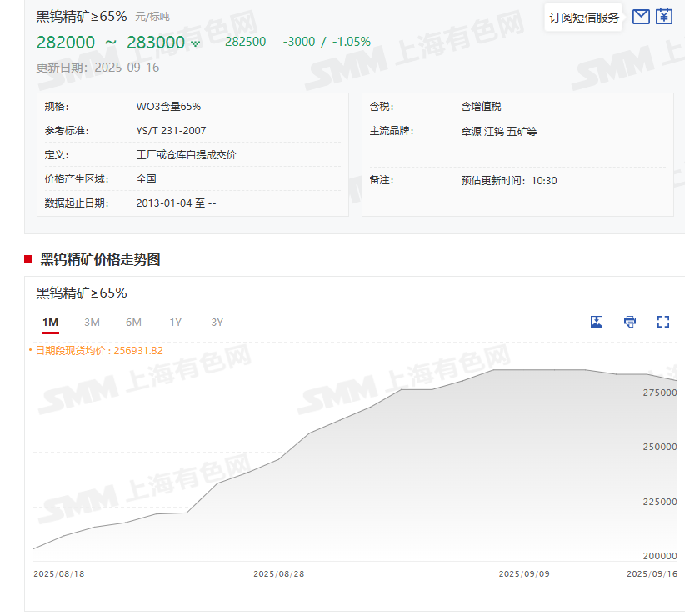Click the 282500 average price value
This screenshot has width=685, height=616.
click(x=246, y=42)
